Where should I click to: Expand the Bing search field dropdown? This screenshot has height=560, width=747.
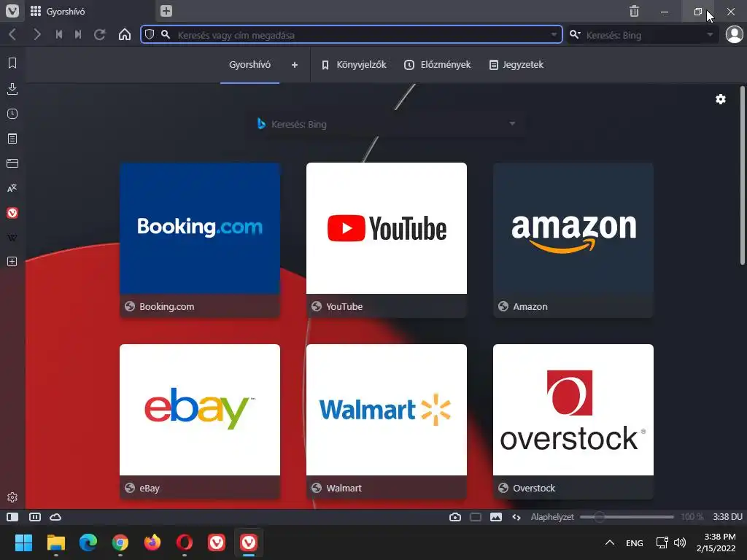coord(710,34)
